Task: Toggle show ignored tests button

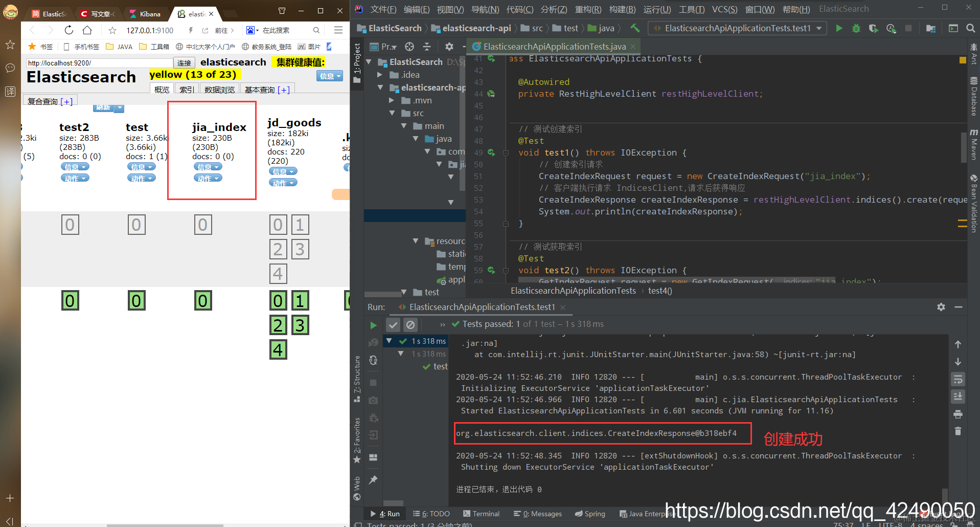Action: tap(411, 324)
